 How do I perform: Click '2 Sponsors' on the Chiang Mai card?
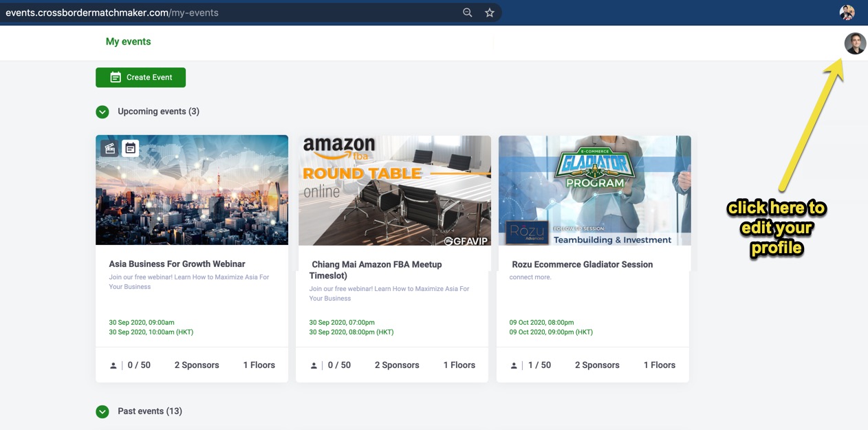click(x=397, y=365)
